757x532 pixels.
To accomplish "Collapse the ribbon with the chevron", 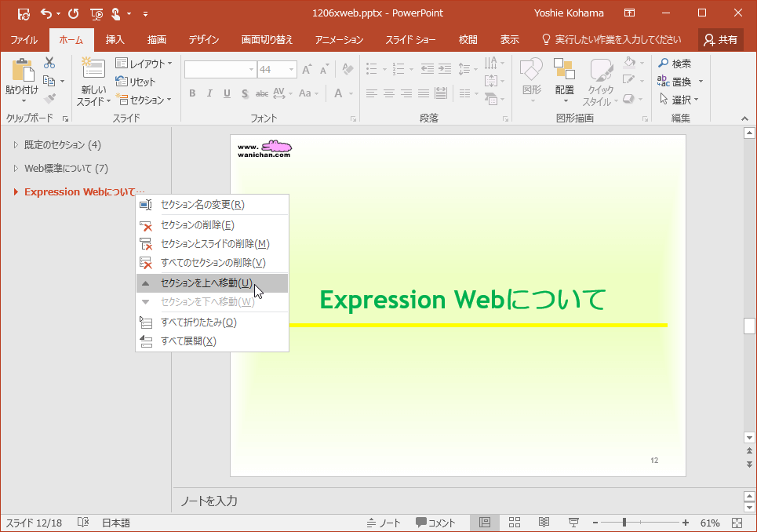I will tap(744, 118).
